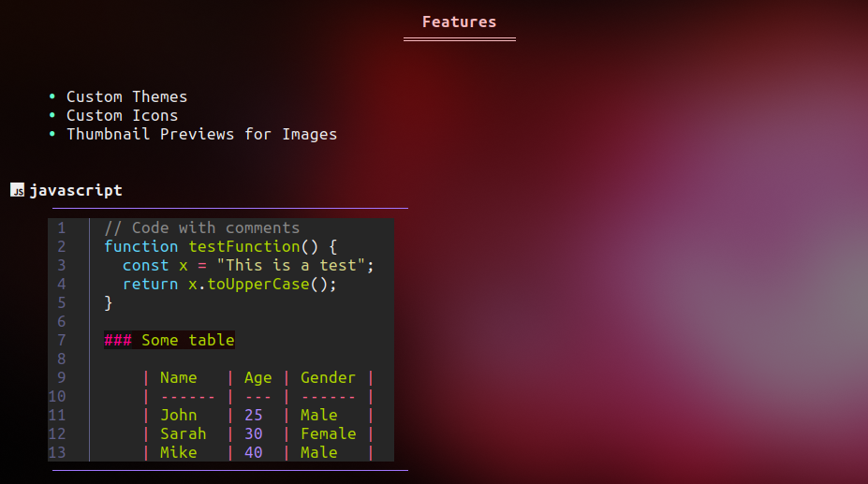Click the "Female" table cell
The image size is (868, 484).
tap(328, 433)
